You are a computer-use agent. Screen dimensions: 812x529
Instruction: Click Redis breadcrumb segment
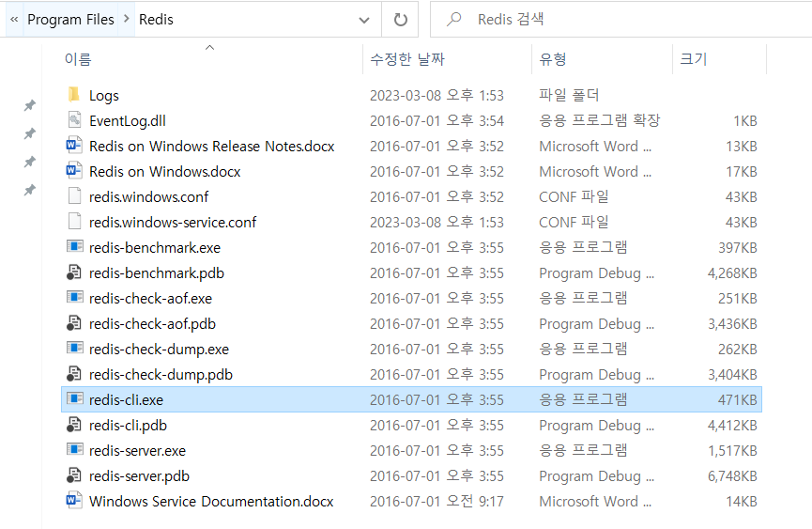point(156,20)
